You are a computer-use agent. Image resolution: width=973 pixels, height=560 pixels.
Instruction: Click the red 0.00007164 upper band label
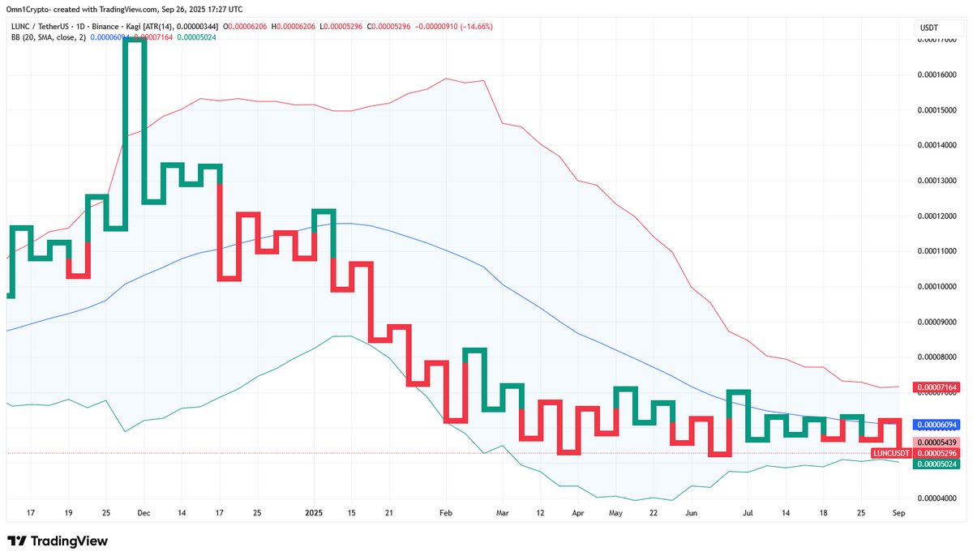[x=936, y=388]
